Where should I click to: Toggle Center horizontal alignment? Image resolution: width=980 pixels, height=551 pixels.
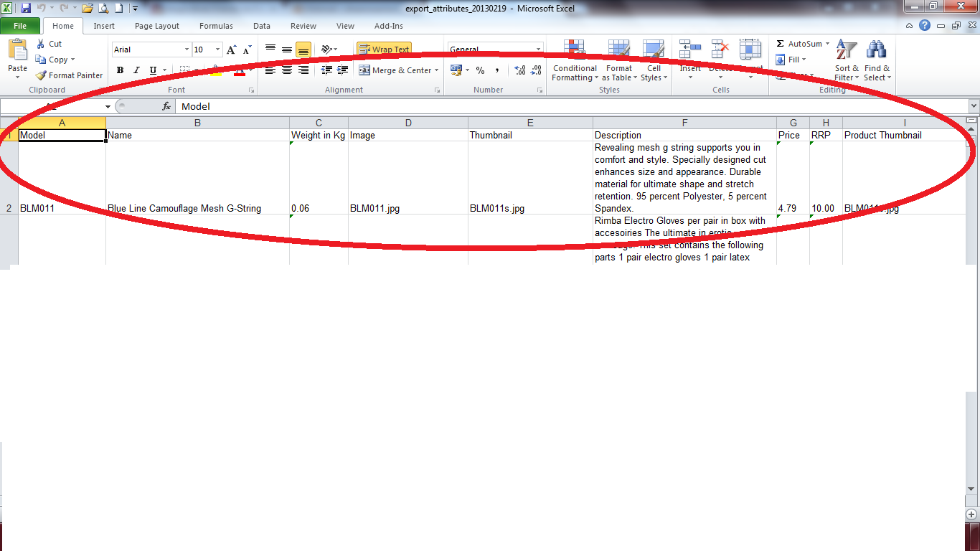[x=287, y=70]
